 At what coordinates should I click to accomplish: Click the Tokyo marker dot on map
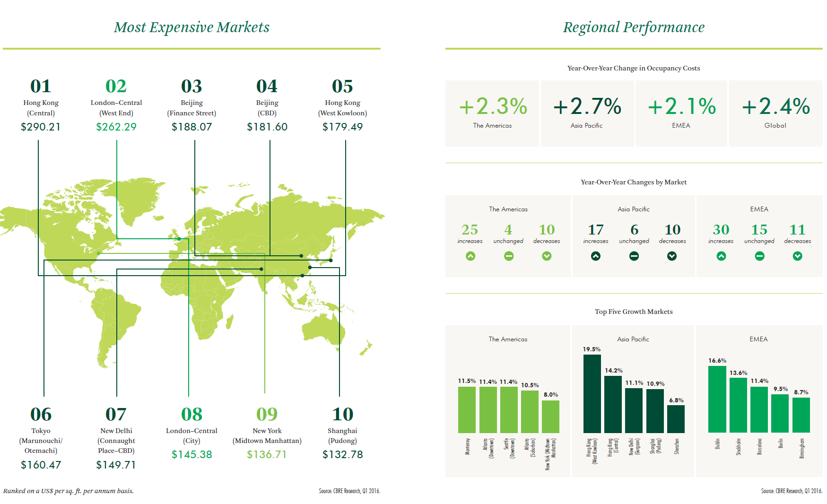(331, 261)
